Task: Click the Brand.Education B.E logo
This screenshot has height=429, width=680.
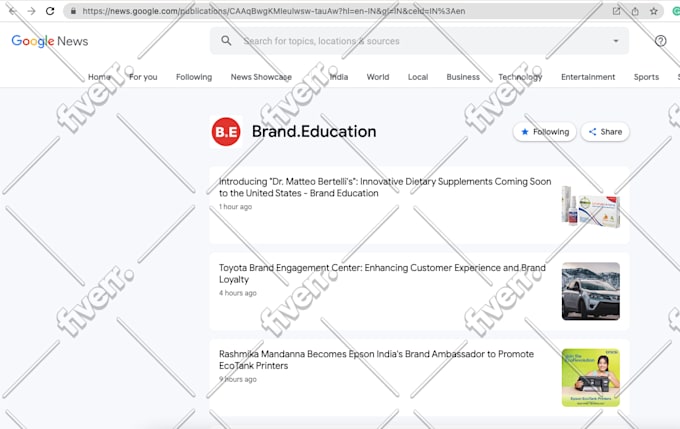Action: click(x=226, y=131)
